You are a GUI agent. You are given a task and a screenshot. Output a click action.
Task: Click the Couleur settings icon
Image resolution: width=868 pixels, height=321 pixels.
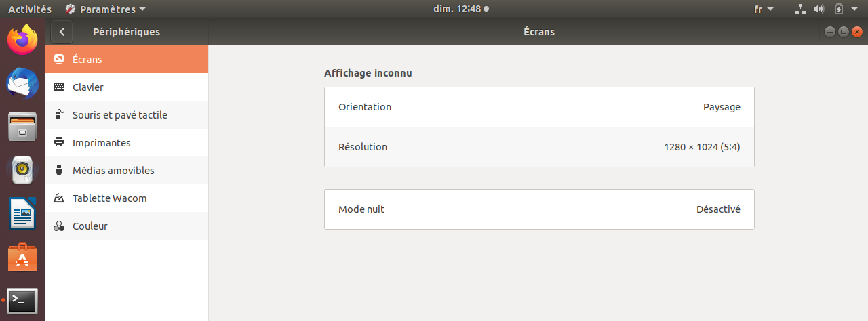59,226
